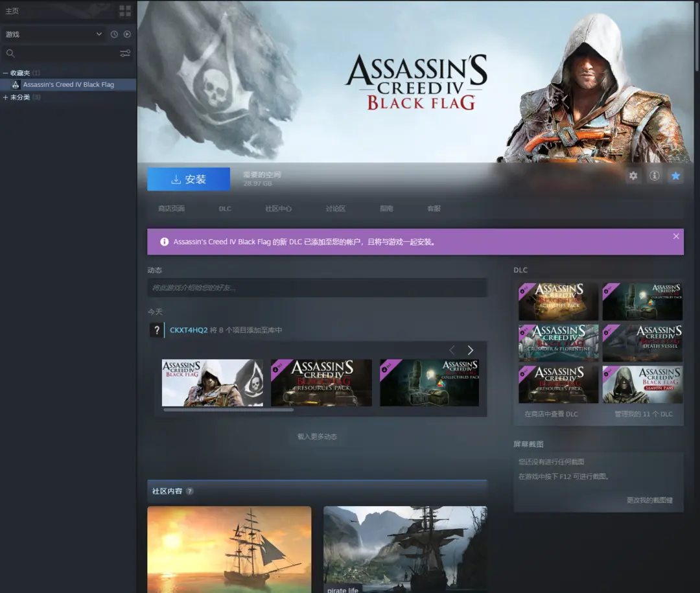Click the library search magnifier icon
The height and width of the screenshot is (593, 700).
[x=10, y=54]
